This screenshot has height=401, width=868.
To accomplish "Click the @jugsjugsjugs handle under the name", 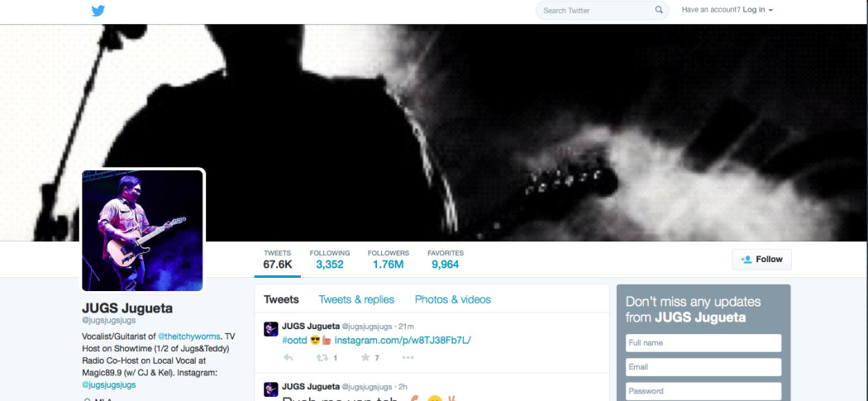I will 109,320.
